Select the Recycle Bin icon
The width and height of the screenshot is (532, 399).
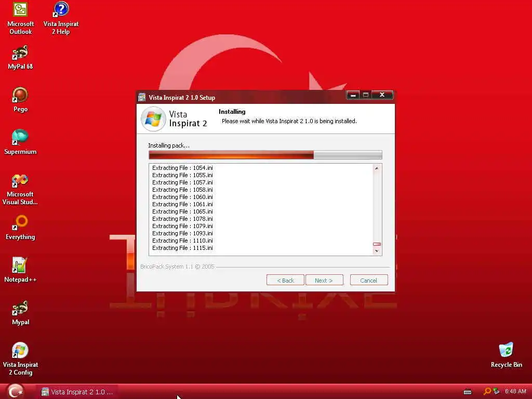[506, 355]
